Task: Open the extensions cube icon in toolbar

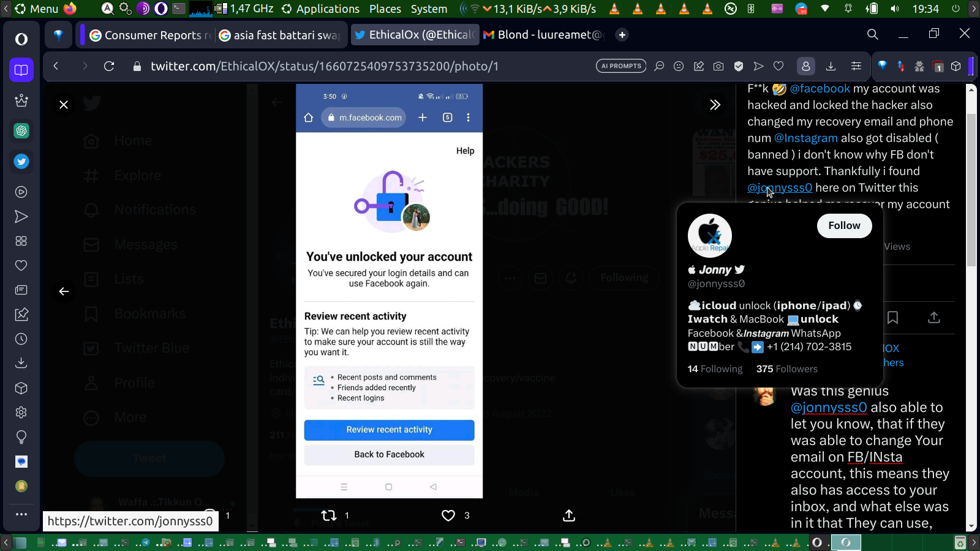Action: tap(956, 66)
